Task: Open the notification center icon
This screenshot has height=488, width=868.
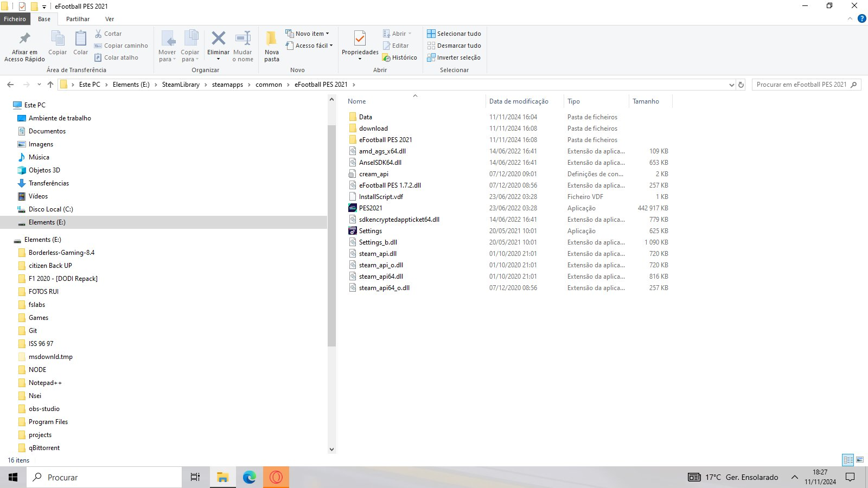Action: [x=850, y=477]
